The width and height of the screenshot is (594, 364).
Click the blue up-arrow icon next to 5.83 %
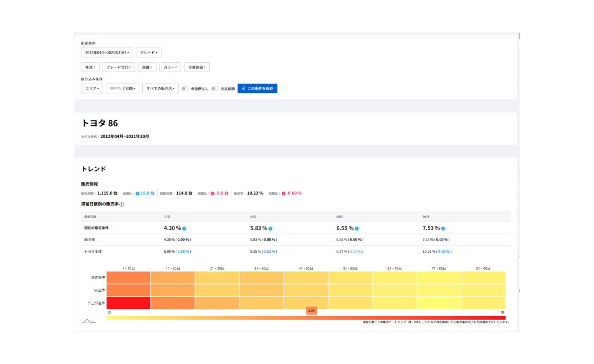[270, 228]
